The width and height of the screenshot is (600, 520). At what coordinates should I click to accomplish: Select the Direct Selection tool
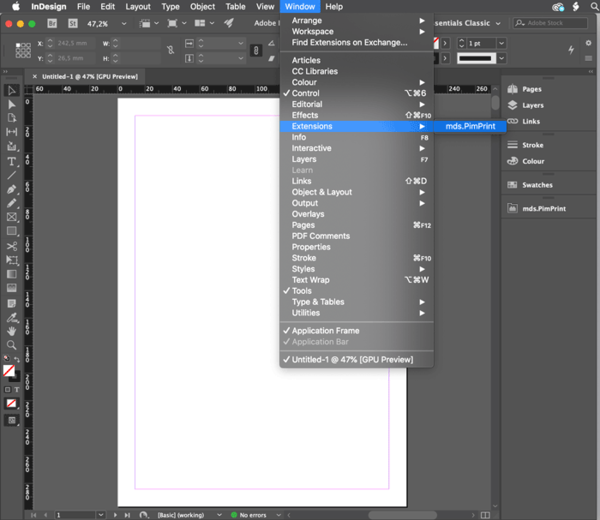coord(12,104)
